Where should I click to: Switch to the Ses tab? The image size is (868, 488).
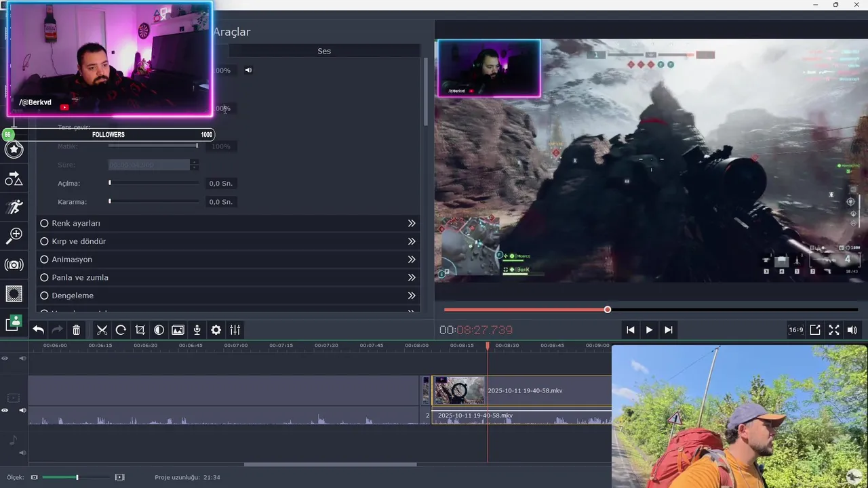coord(324,51)
